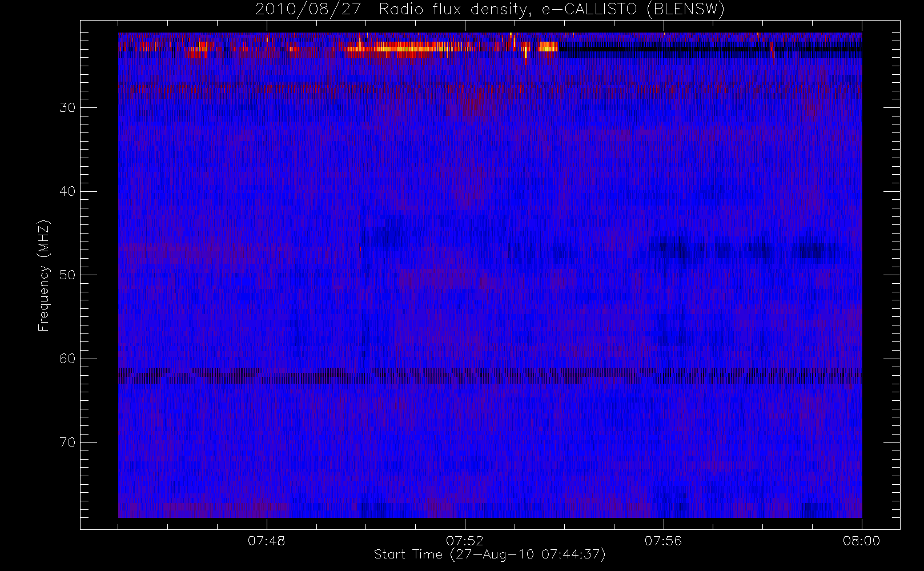Click the "Frequency (MHZ)" axis label
Screen dimensions: 924x571
[44, 275]
